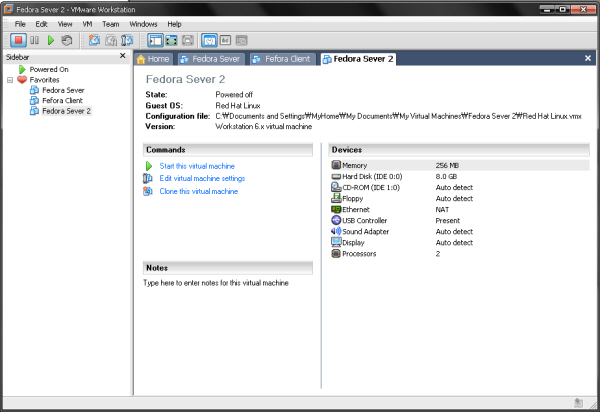Select the Floppy device row

459,199
